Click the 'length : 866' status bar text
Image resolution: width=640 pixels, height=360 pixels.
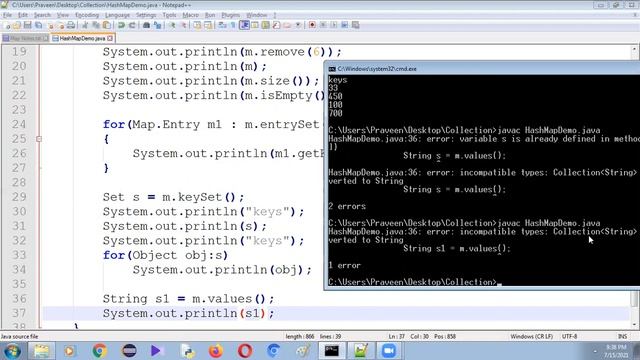(x=300, y=336)
